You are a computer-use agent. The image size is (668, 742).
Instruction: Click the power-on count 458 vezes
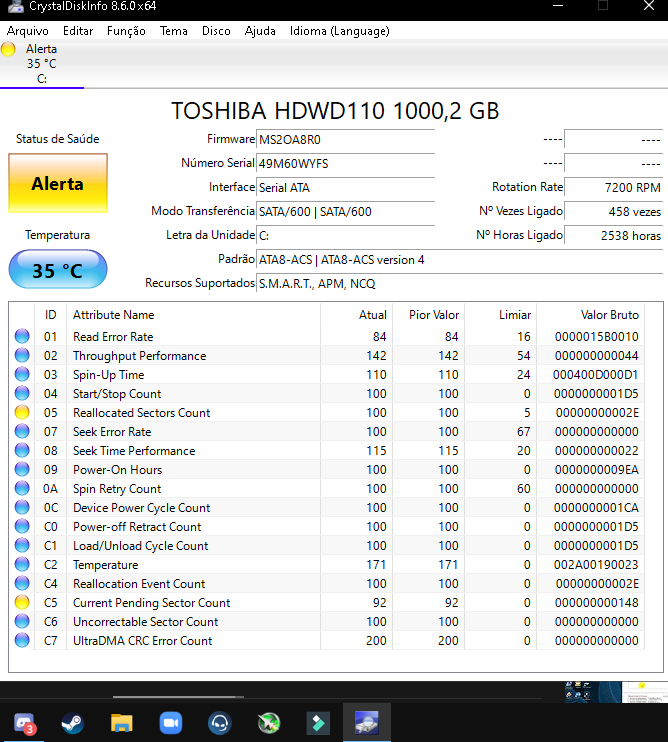click(x=613, y=212)
